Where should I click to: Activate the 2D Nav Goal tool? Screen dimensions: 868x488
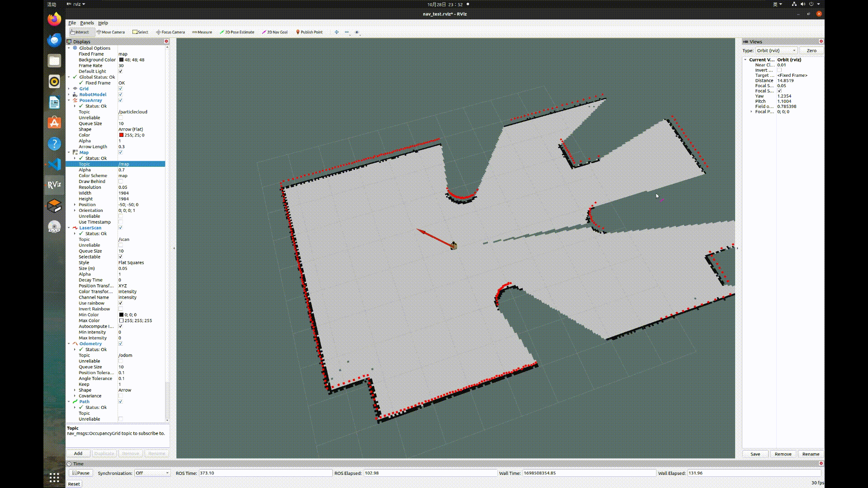pos(275,32)
